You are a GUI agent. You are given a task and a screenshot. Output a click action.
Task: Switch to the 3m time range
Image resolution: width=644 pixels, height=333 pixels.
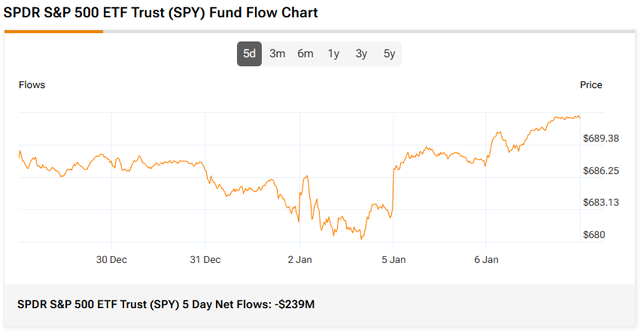278,53
